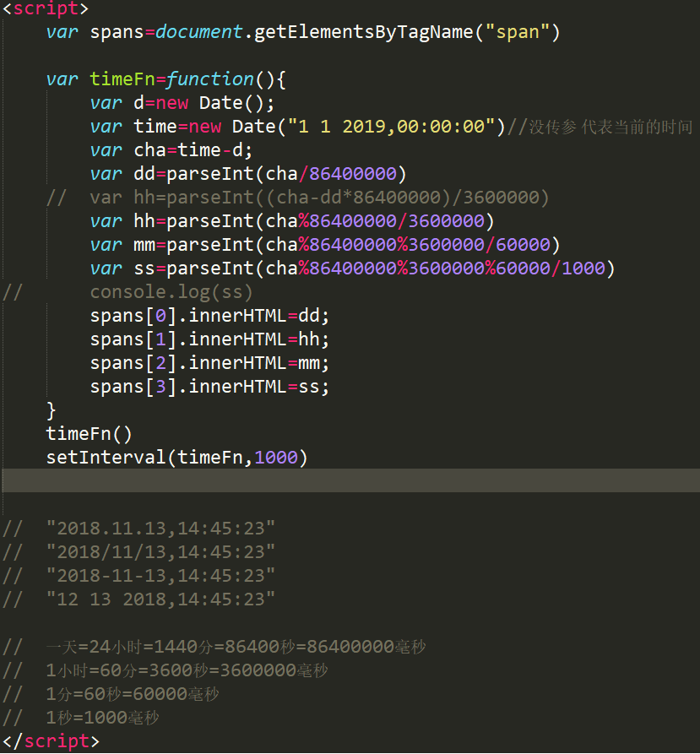This screenshot has height=754, width=700.
Task: Click the comment with 86400000毫秒
Action: click(214, 648)
